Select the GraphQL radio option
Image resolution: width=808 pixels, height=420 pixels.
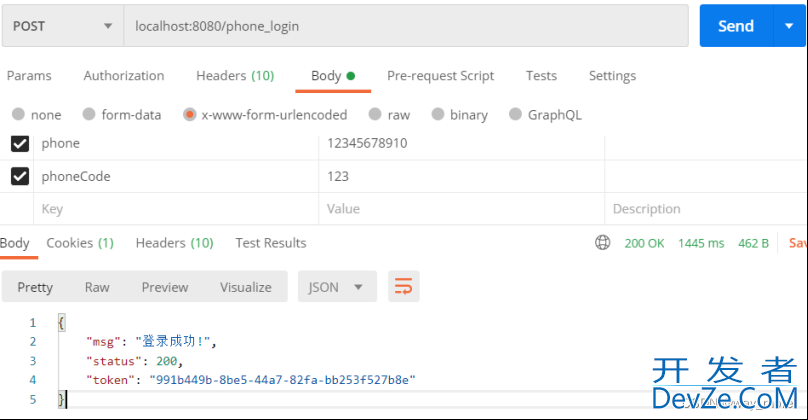(x=516, y=115)
